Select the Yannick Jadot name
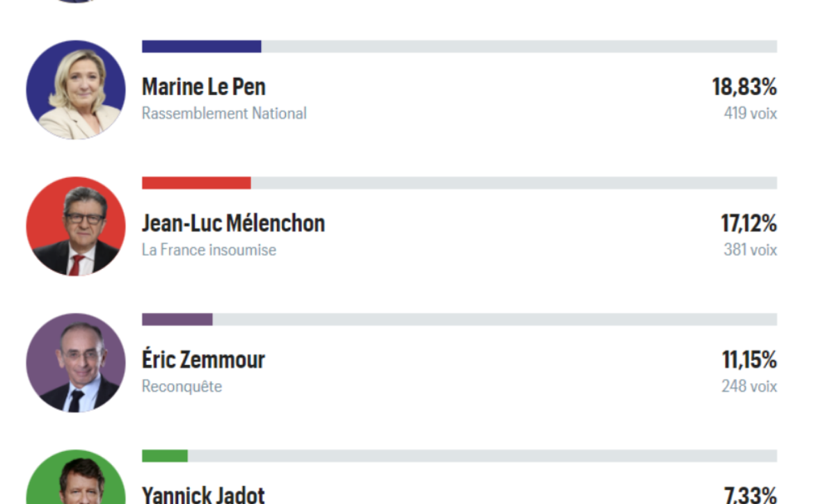 click(203, 495)
